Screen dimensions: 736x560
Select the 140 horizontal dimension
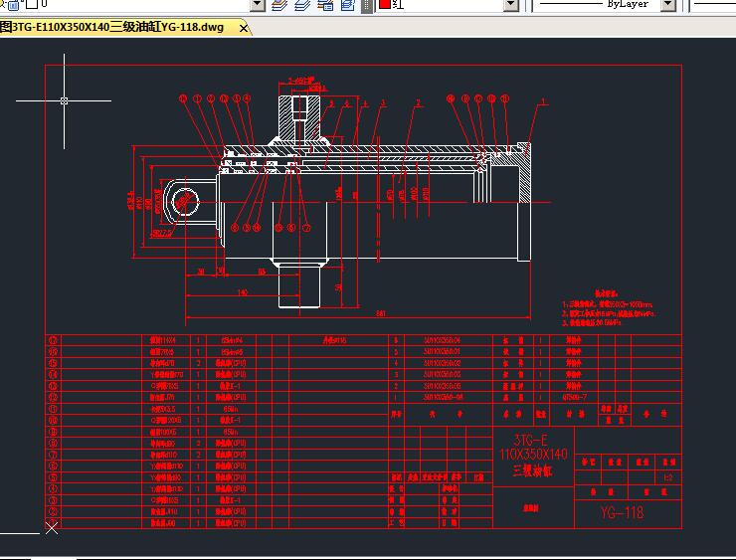pos(243,292)
